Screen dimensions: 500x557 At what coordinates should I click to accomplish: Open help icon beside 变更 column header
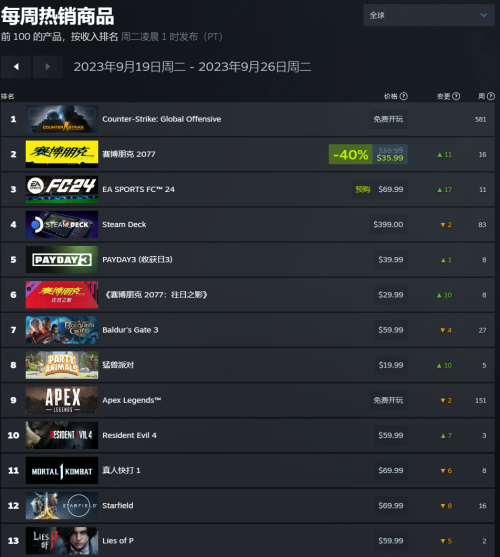point(456,96)
